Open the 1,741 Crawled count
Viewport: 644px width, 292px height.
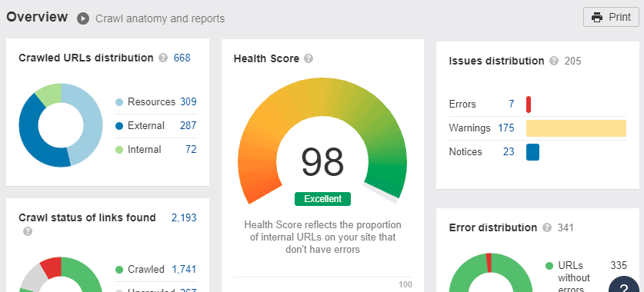(x=184, y=270)
